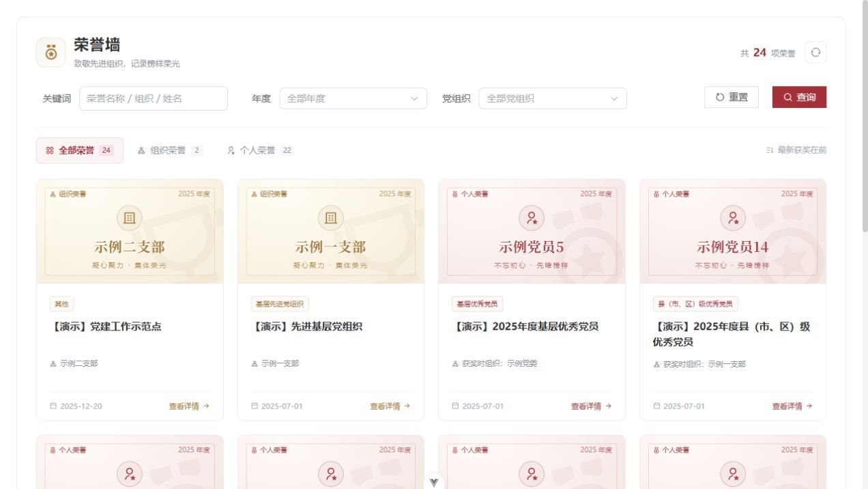868x489 pixels.
Task: Click the 荣誉墙 page heading
Action: point(98,45)
